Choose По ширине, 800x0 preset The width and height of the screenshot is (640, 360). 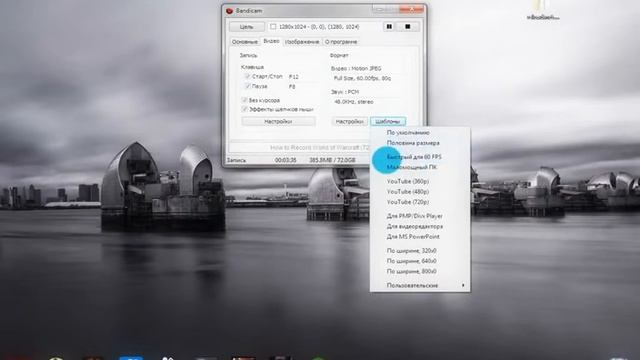tap(420, 271)
